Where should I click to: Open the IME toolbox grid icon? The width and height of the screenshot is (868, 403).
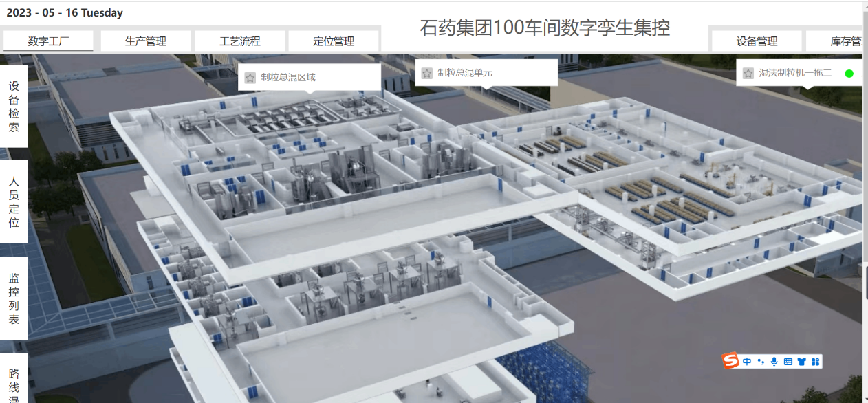pos(816,362)
